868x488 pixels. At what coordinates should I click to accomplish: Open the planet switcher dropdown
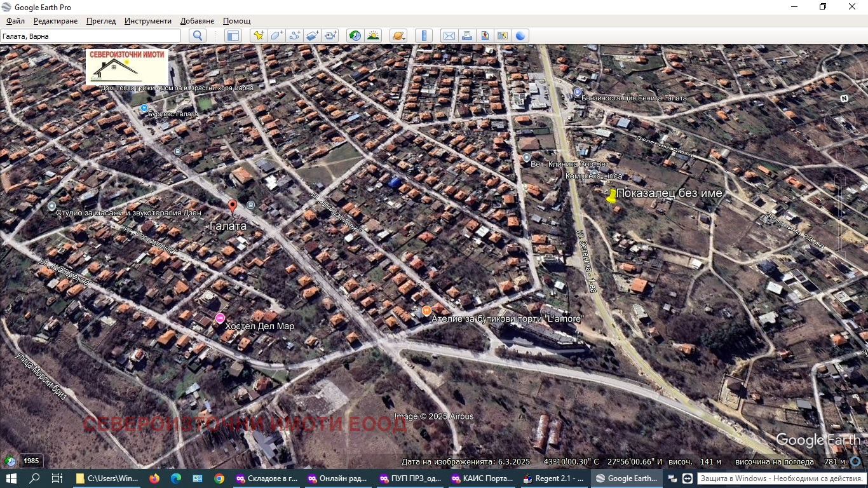pos(398,36)
